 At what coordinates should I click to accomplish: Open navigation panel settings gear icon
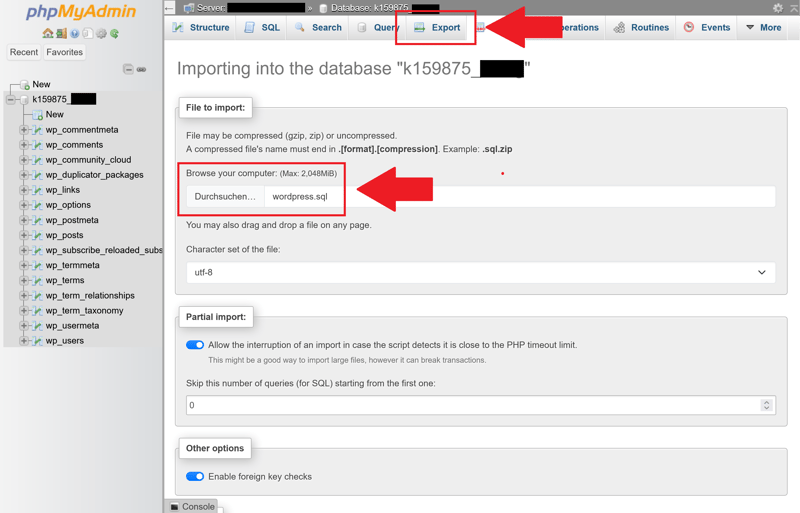(x=101, y=34)
